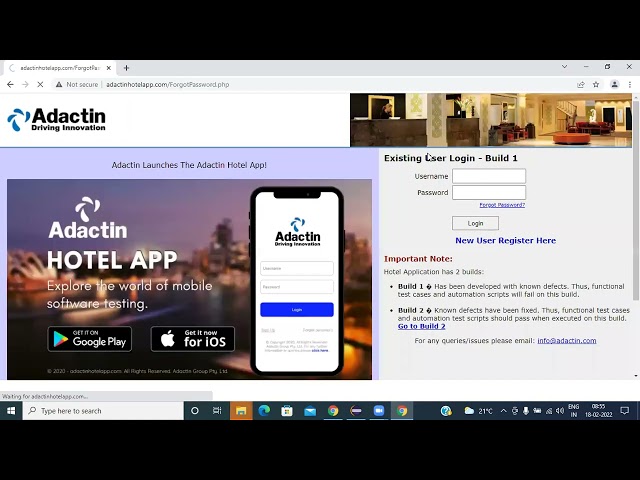This screenshot has height=480, width=640.
Task: Click the Get Help question mark icon
Action: (446, 411)
